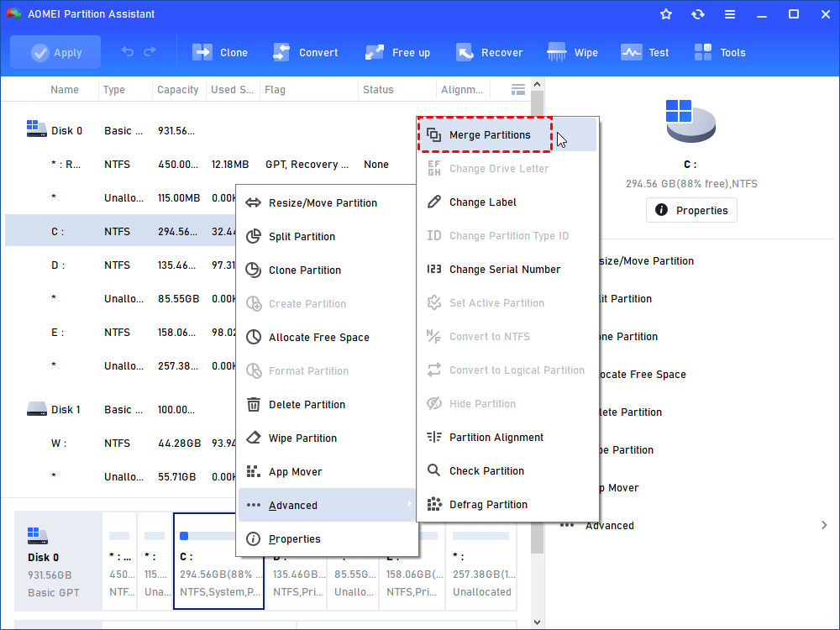
Task: Select the W: partition row
Action: [120, 444]
